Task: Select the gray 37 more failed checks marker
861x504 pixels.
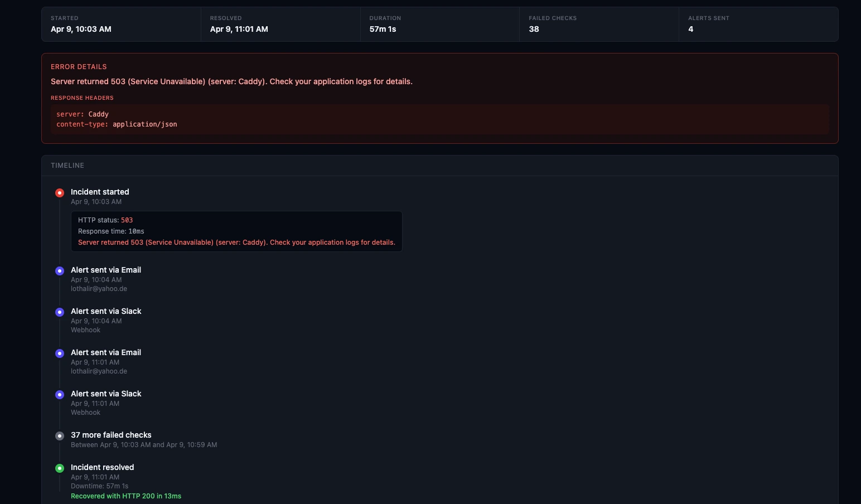Action: coord(60,436)
